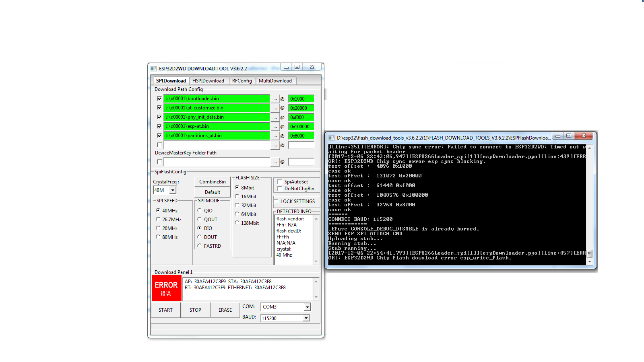Click STOP button
The image size is (644, 362).
195,310
